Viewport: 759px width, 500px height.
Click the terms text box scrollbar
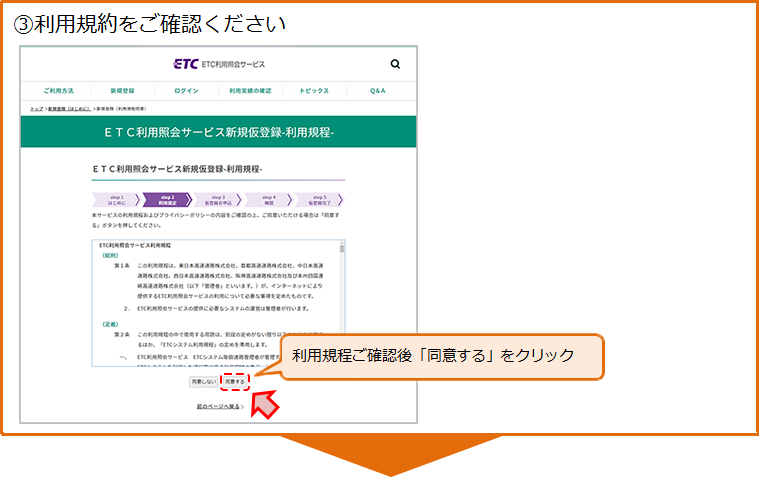[341, 300]
